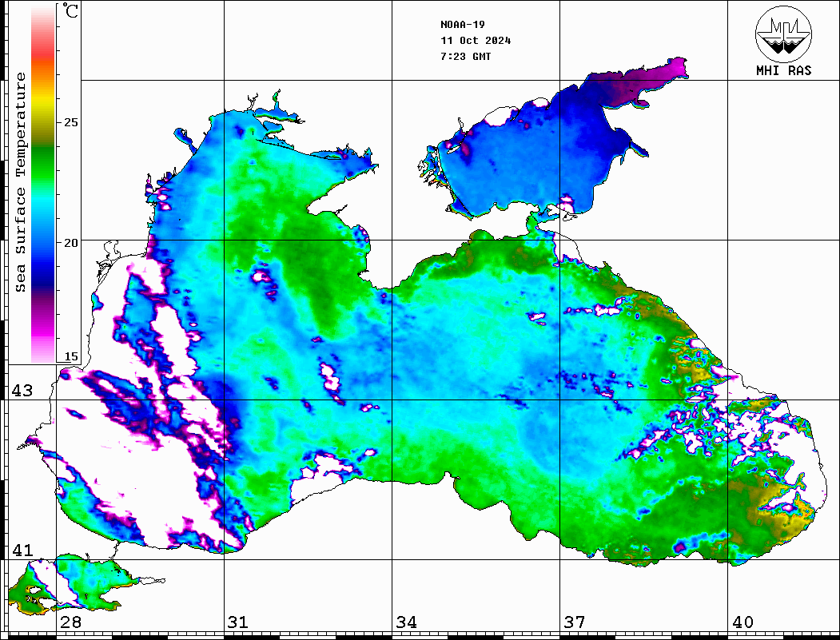Image resolution: width=840 pixels, height=640 pixels.
Task: Click latitude label '41'
Action: tap(22, 550)
